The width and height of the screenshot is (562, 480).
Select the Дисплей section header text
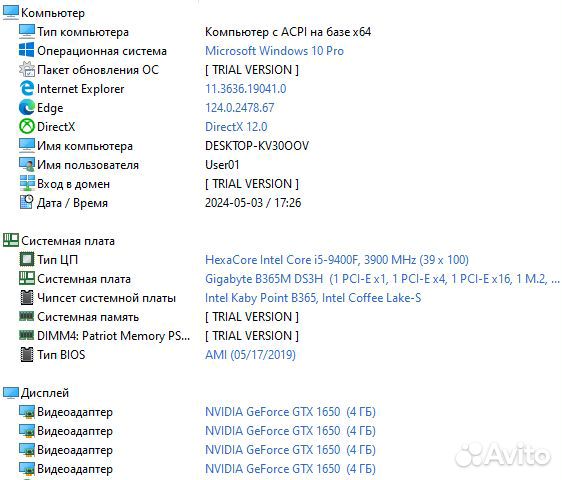(x=45, y=393)
